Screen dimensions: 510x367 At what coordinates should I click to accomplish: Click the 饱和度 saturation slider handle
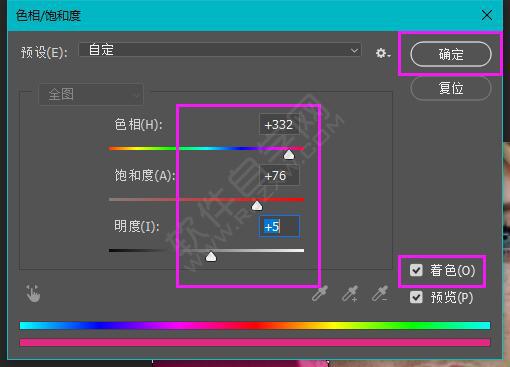pyautogui.click(x=257, y=206)
